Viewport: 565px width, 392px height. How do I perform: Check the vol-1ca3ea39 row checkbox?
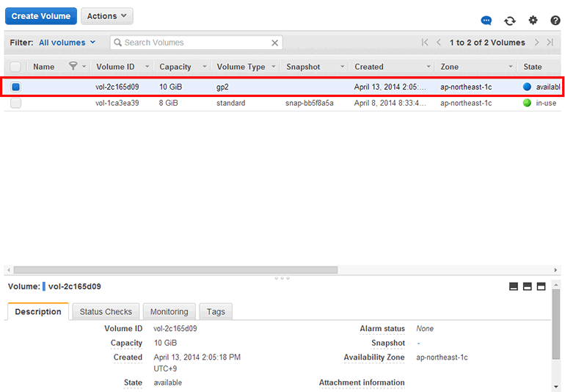coord(15,104)
